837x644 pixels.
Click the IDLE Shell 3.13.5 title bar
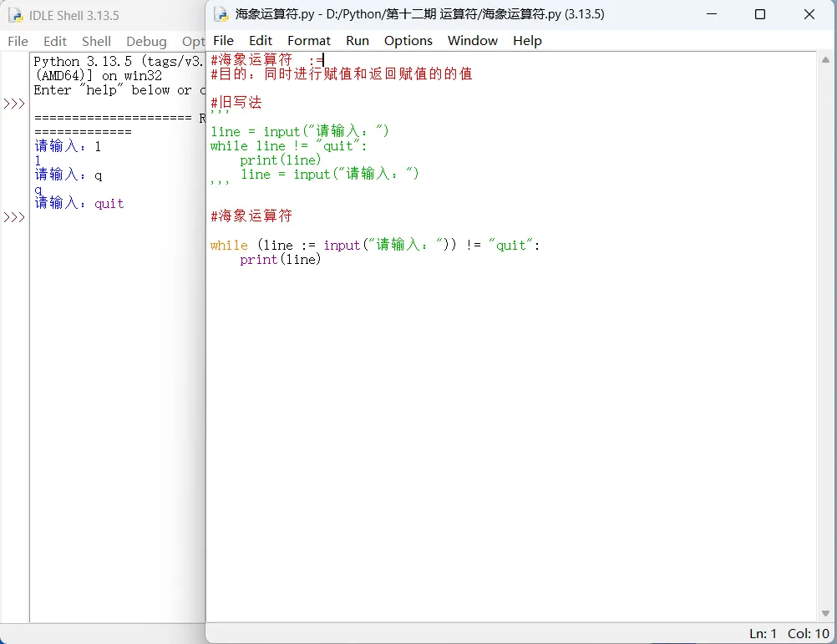pyautogui.click(x=74, y=16)
